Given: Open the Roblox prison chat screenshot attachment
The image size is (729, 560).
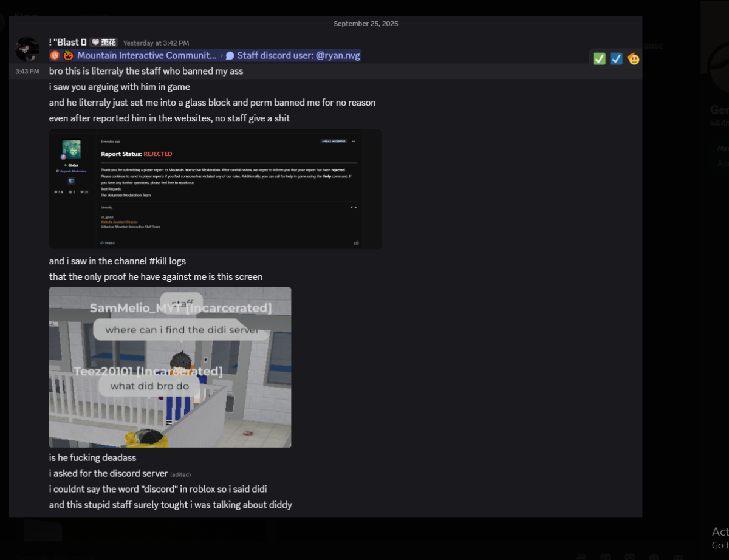Looking at the screenshot, I should 170,367.
